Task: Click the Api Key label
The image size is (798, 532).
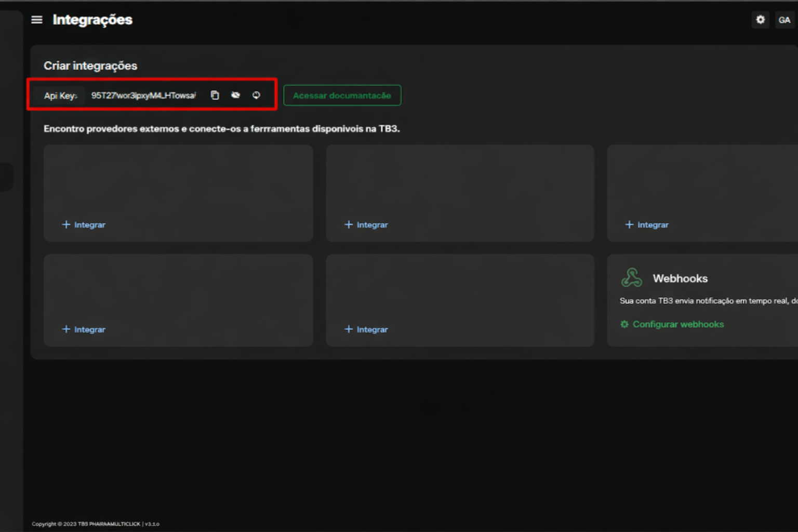Action: click(60, 96)
